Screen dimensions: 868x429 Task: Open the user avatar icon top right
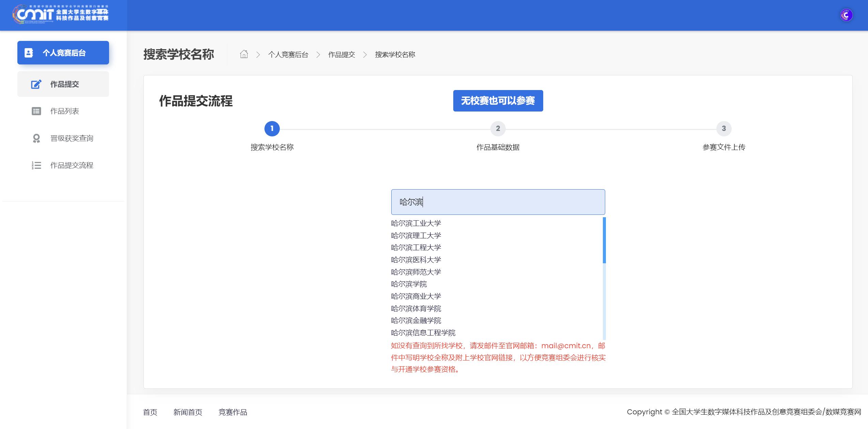(846, 15)
